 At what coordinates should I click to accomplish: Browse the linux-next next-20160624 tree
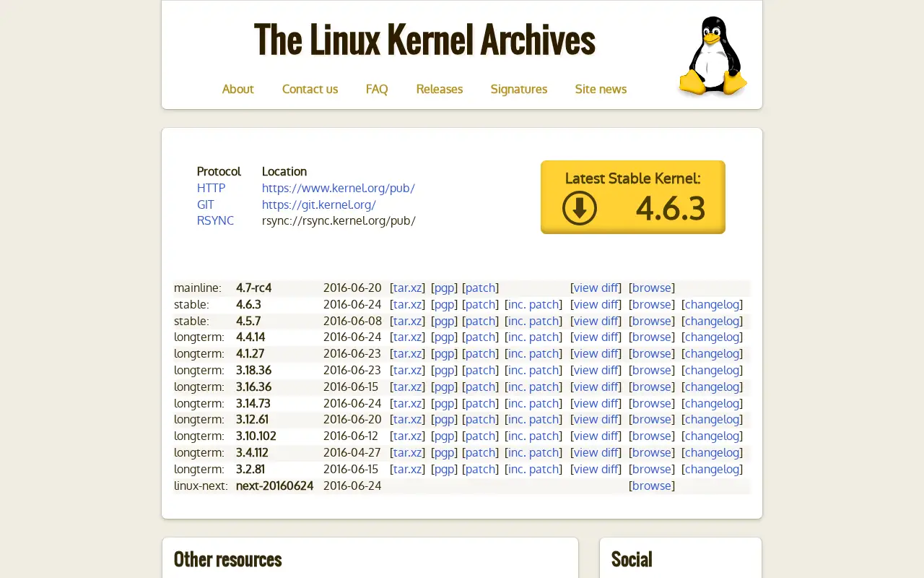[x=652, y=486]
